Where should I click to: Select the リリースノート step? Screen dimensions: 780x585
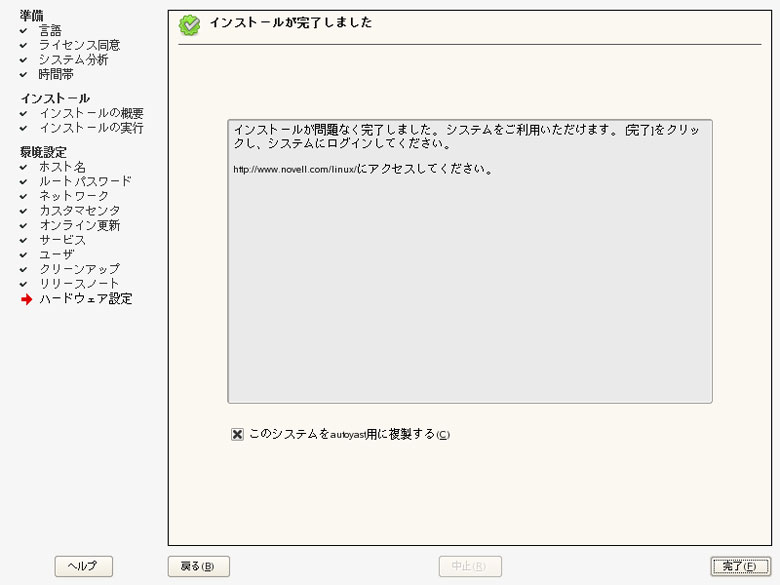coord(80,284)
